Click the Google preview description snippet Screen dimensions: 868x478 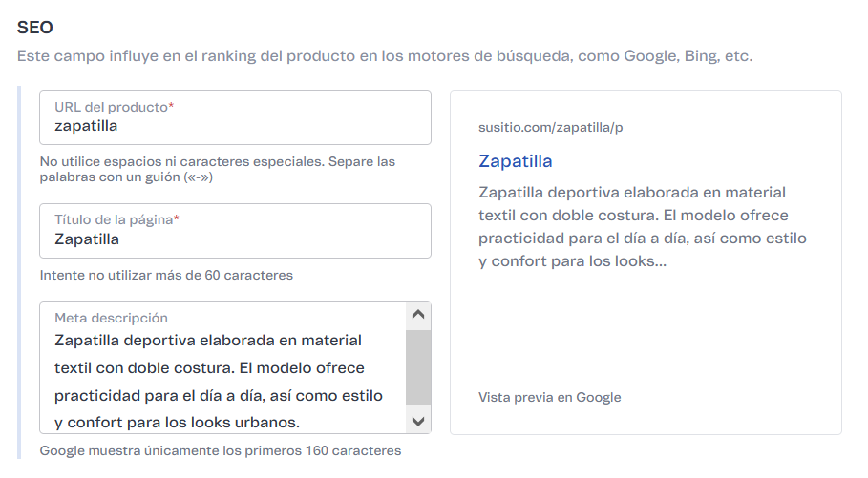point(642,225)
